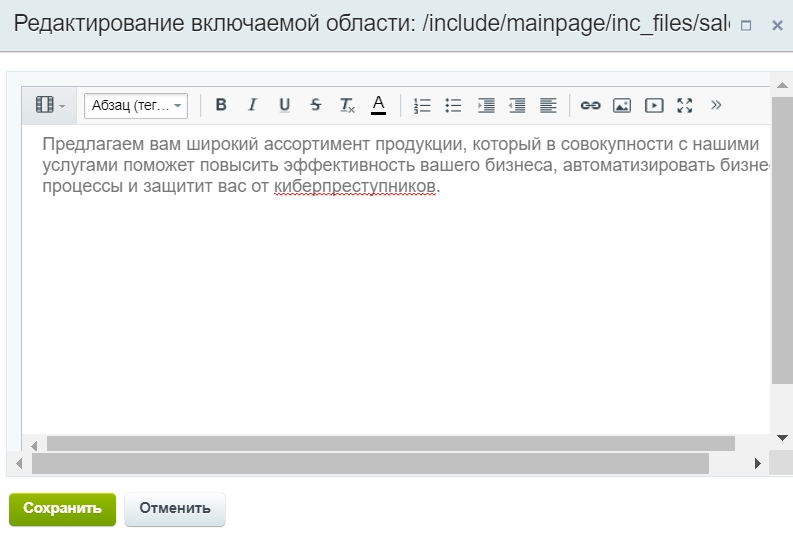Click the word эффективность in the editor

pyautogui.click(x=349, y=165)
